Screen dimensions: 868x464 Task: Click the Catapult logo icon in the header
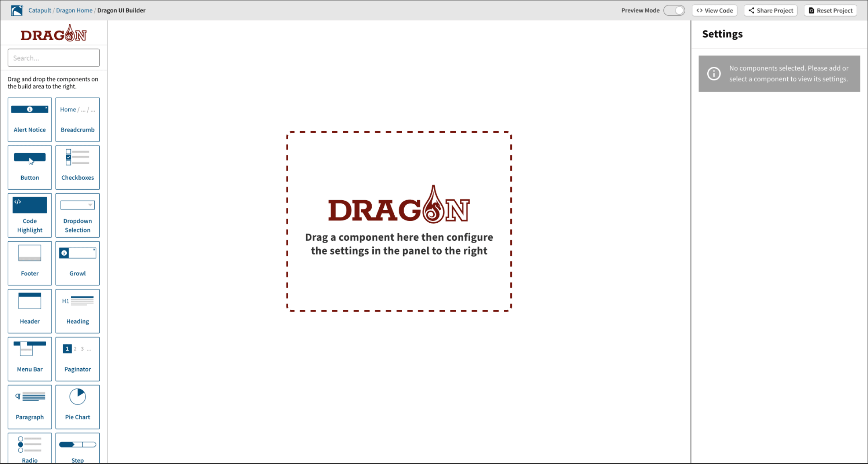coord(17,10)
